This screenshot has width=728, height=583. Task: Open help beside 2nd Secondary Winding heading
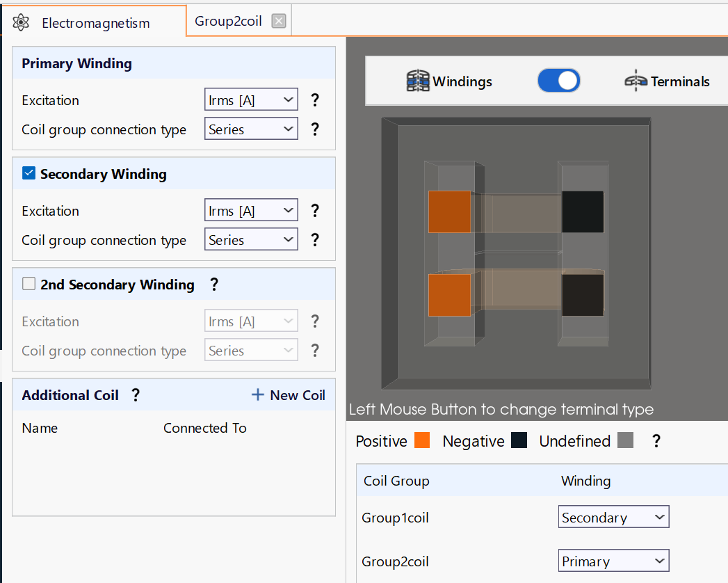[214, 285]
